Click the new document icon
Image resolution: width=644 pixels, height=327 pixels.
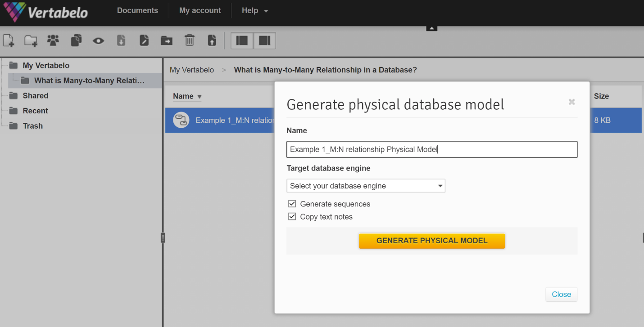point(9,40)
